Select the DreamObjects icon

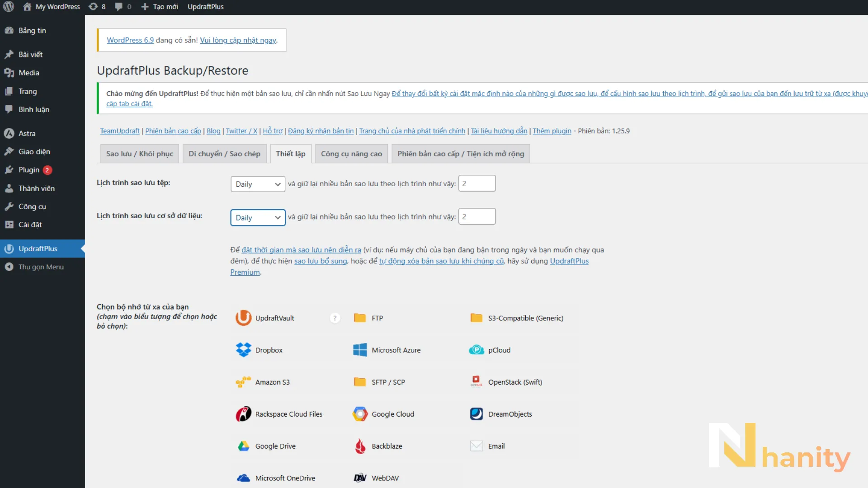[476, 414]
